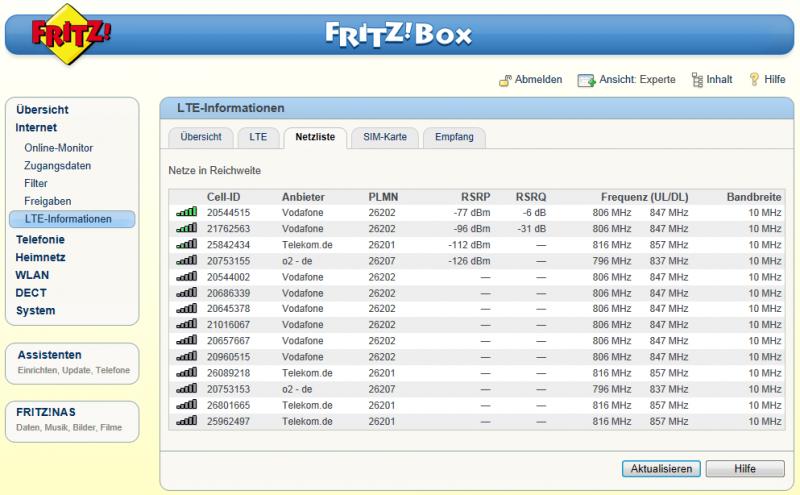The image size is (800, 495).
Task: Click the -6 dB RSRQ value
Action: [x=534, y=213]
